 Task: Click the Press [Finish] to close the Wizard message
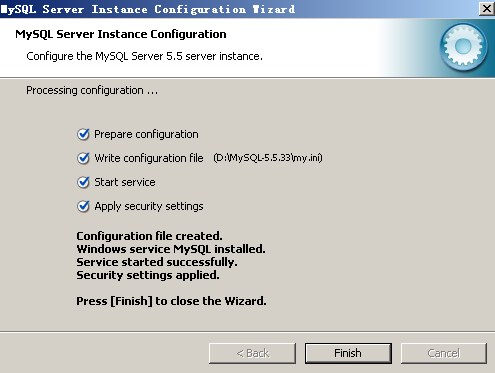pyautogui.click(x=171, y=301)
